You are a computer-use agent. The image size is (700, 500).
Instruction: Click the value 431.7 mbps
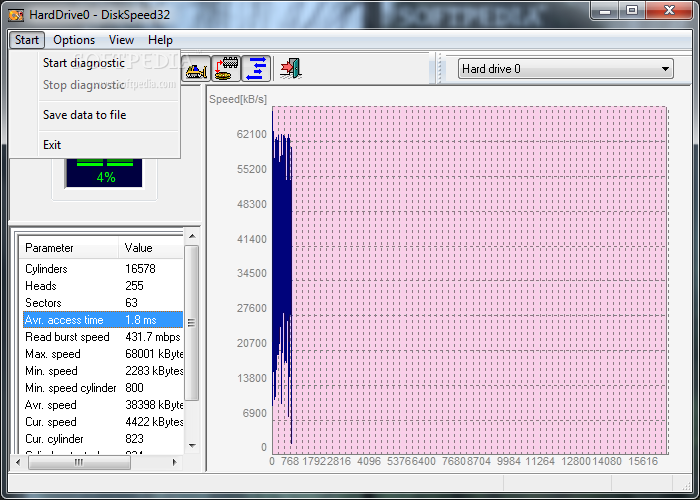tap(153, 337)
